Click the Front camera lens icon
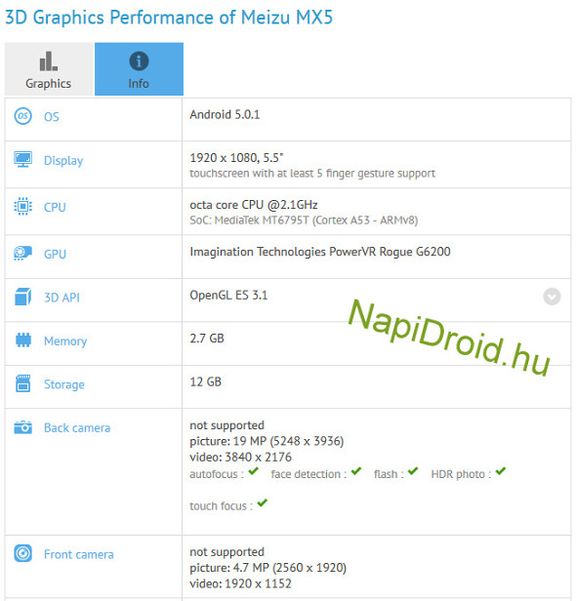 point(23,553)
